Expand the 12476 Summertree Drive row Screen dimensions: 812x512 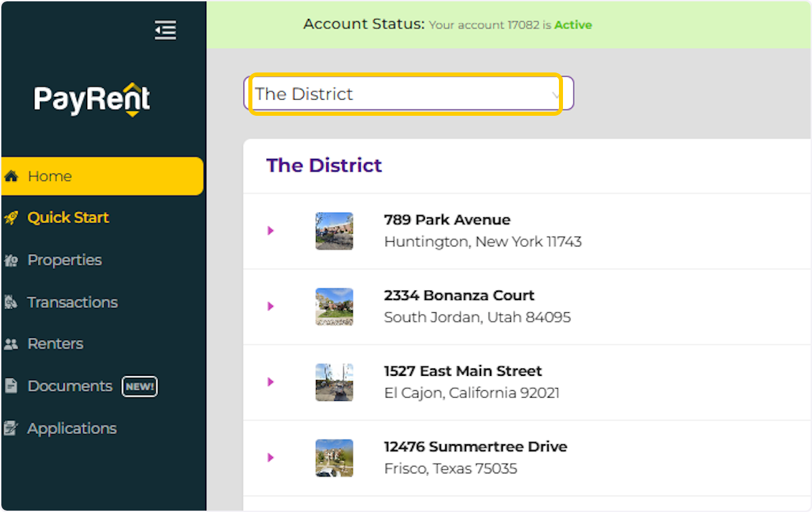click(271, 458)
